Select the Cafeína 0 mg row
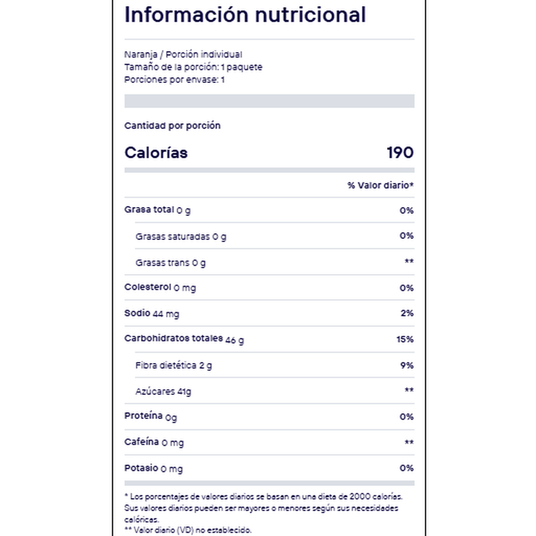536x536 pixels. click(x=269, y=442)
